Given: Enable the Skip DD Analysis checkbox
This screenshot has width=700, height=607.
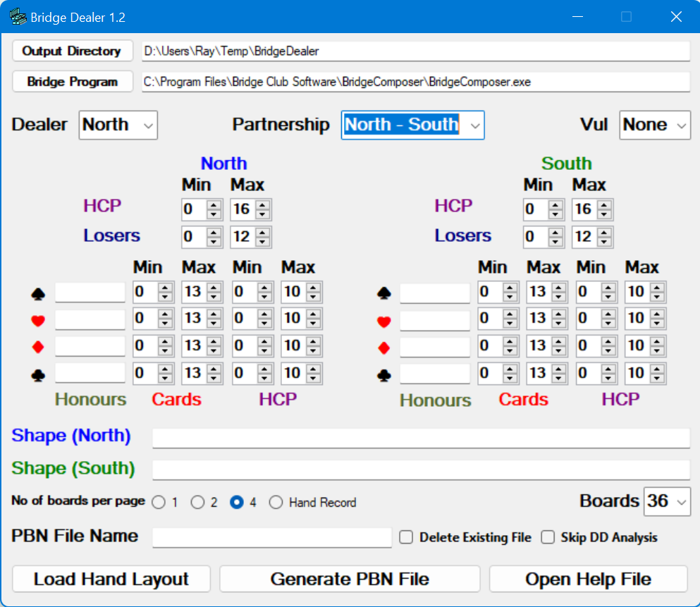Looking at the screenshot, I should (x=548, y=537).
